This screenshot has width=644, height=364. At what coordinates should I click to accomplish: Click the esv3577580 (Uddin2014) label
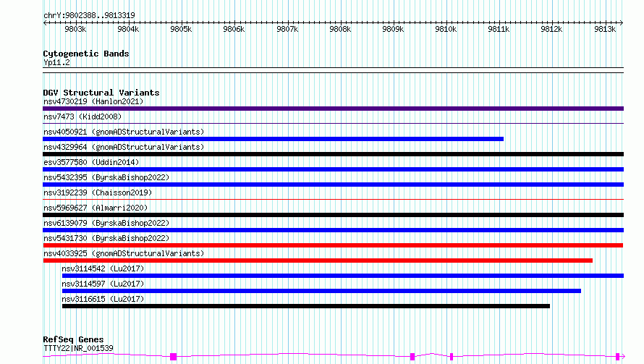[91, 162]
